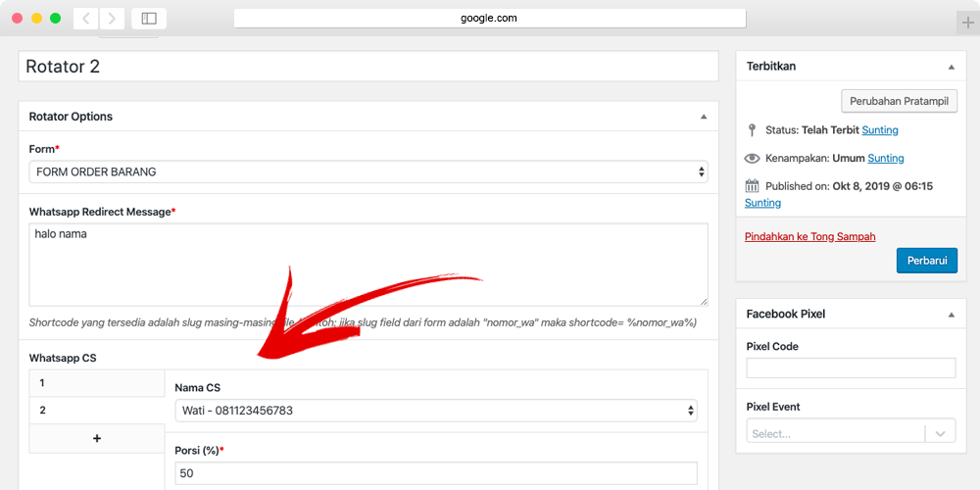Click Sunting link next to Status

click(x=880, y=130)
